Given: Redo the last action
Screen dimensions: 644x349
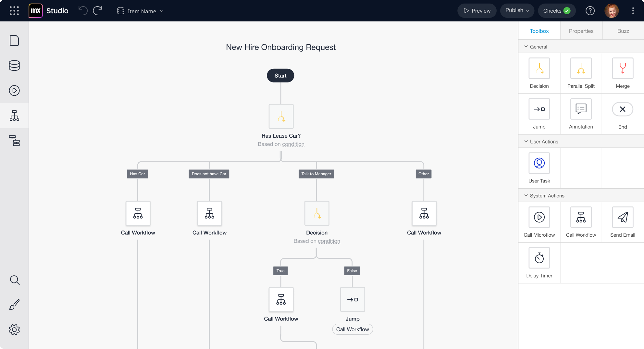Looking at the screenshot, I should tap(98, 11).
